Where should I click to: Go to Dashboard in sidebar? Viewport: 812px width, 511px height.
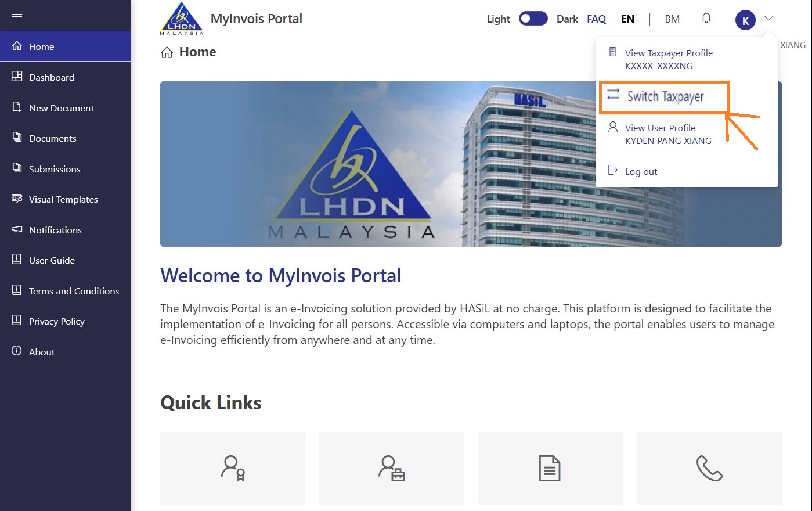point(52,77)
